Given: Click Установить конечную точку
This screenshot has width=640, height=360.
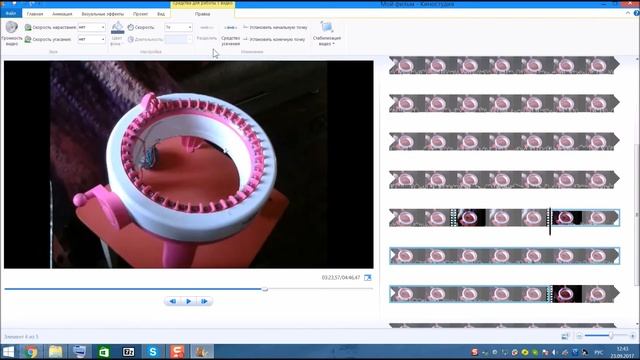Looking at the screenshot, I should pos(274,40).
